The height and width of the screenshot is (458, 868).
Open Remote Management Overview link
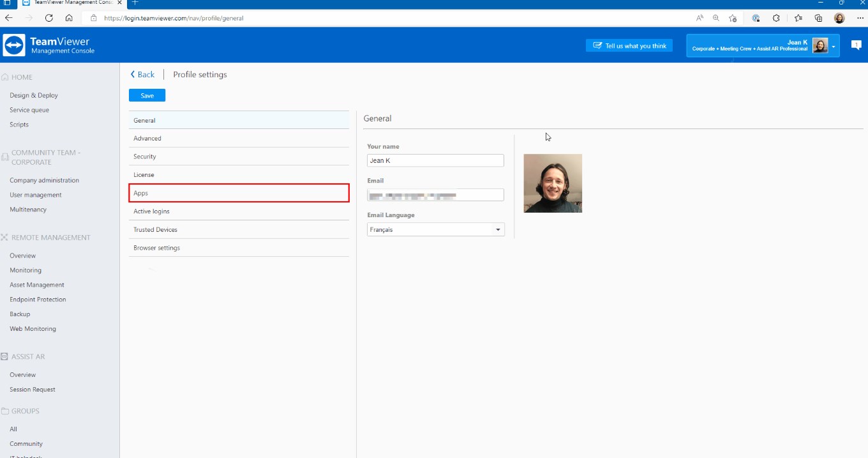(23, 256)
